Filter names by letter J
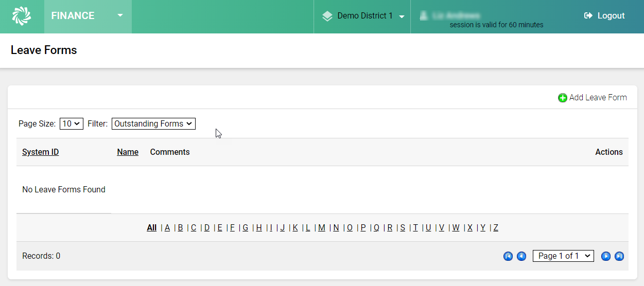 tap(282, 228)
